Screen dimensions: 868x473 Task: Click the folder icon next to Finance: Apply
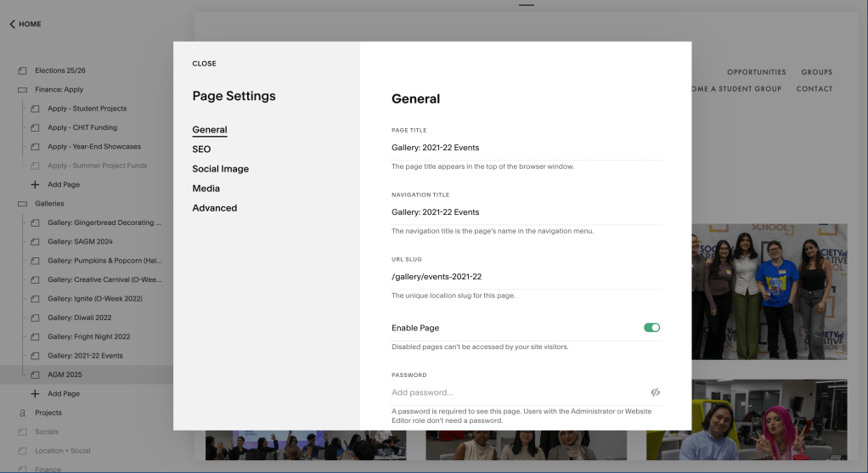point(22,89)
